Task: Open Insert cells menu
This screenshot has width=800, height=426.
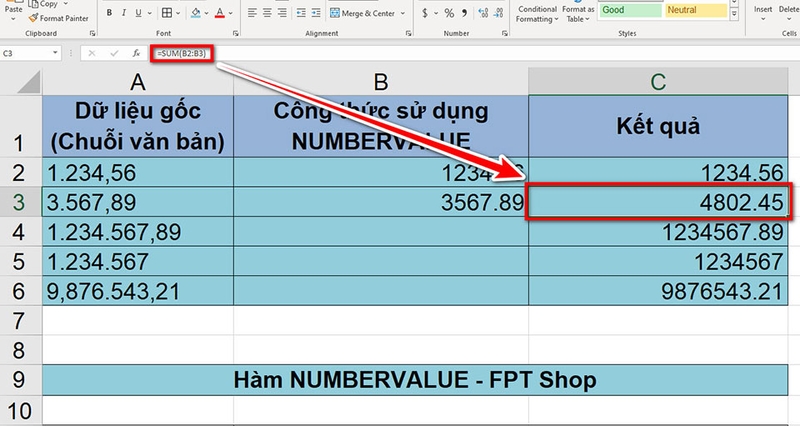Action: (x=763, y=13)
